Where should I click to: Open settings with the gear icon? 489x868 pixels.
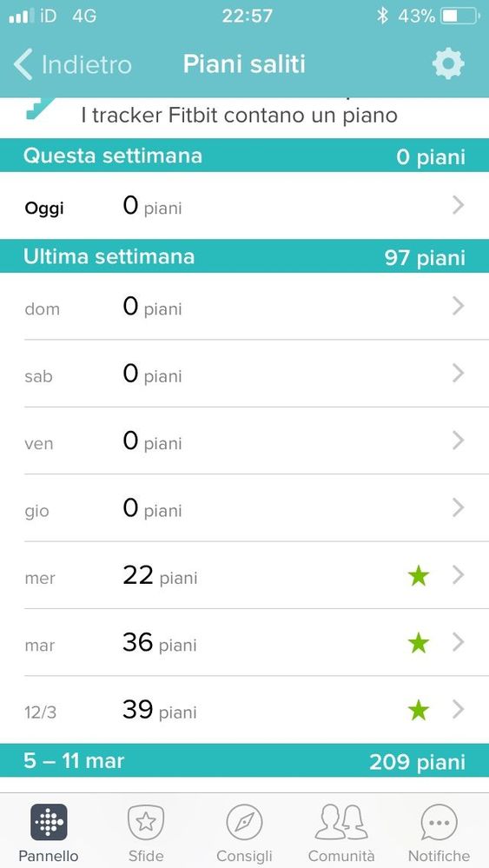pyautogui.click(x=448, y=64)
